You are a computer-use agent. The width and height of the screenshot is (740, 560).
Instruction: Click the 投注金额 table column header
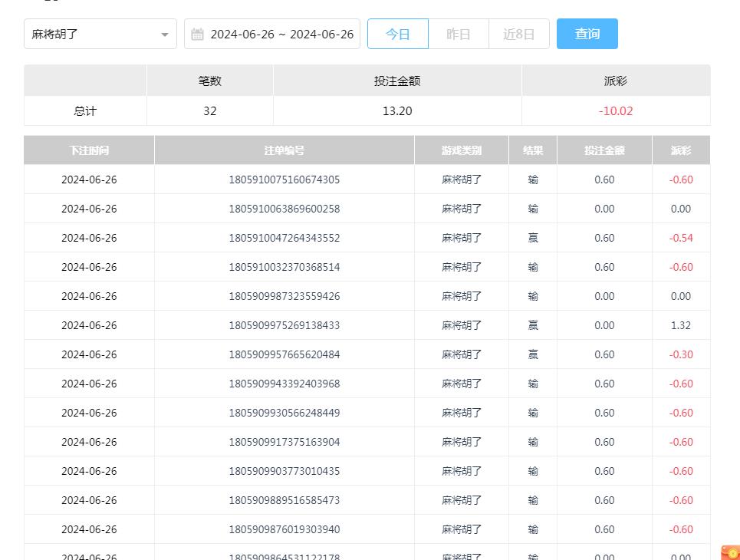[604, 150]
